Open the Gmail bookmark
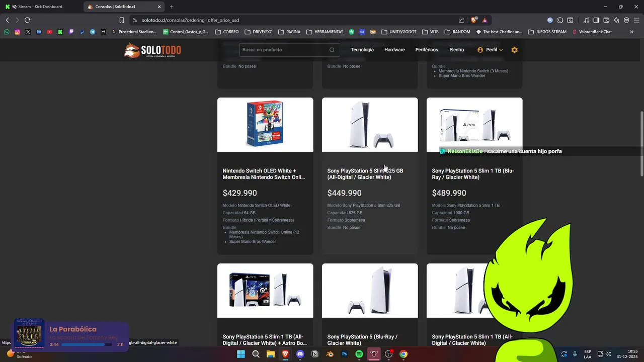644x362 pixels. [x=103, y=32]
